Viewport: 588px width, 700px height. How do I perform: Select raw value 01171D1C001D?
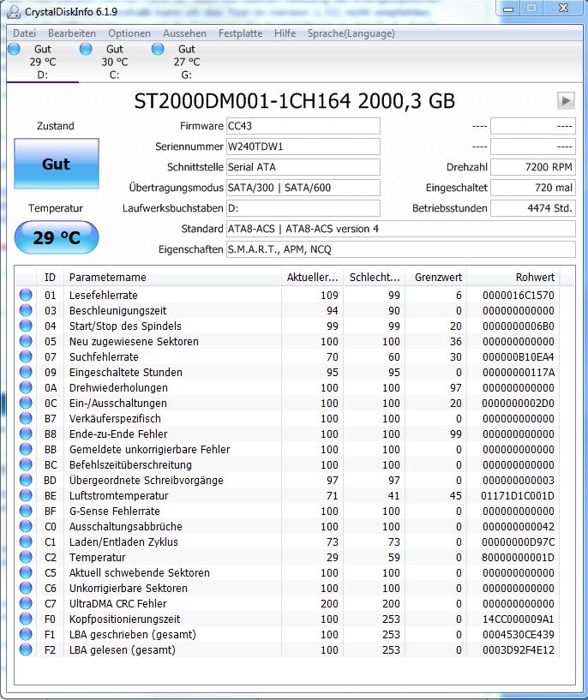click(518, 495)
